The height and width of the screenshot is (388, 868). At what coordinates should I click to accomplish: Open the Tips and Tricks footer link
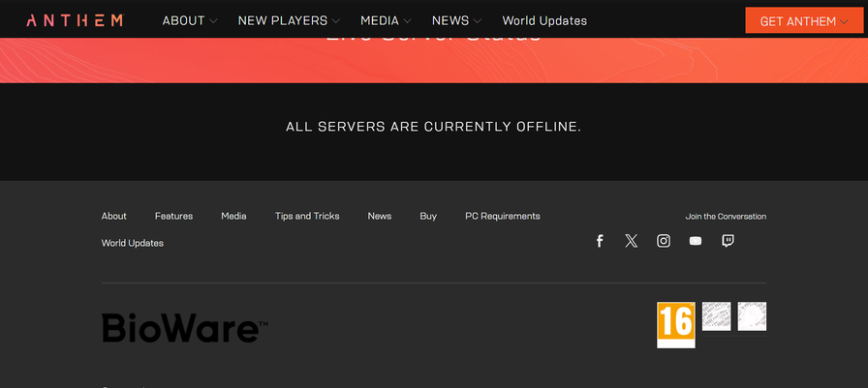click(x=307, y=216)
